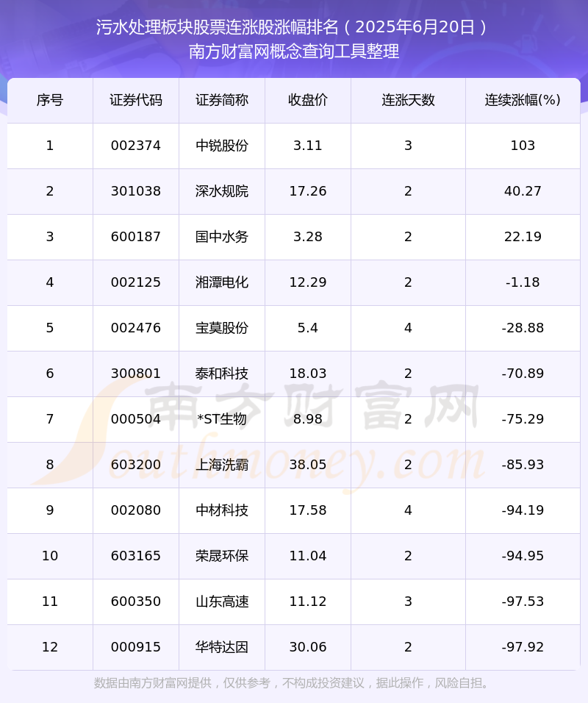
Task: Click the 连涨天数 column header
Action: pyautogui.click(x=408, y=100)
